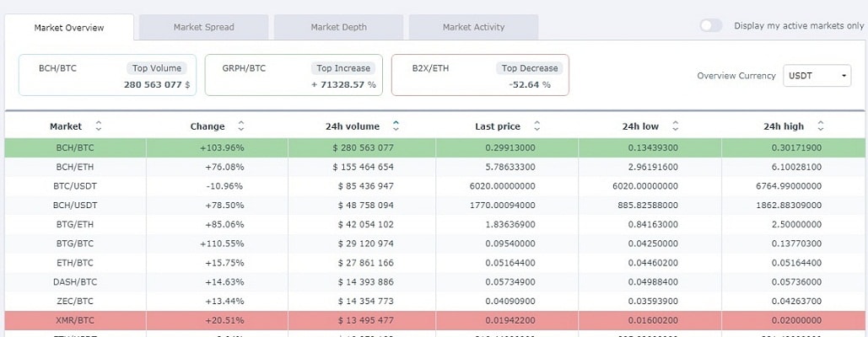Sort by 24h low sort icon
This screenshot has height=337, width=868.
[674, 126]
